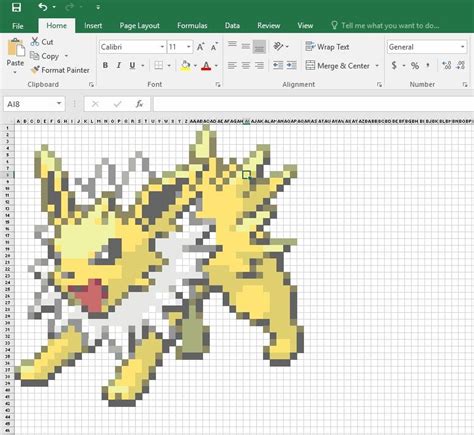Open the Clipboard pane launcher
The image size is (474, 435).
(91, 85)
